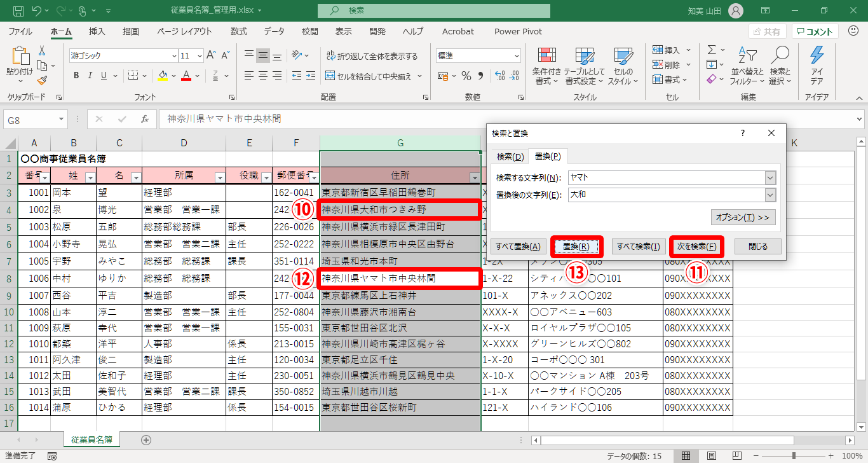Open 条件付き書式 conditional formatting
868x463 pixels.
pos(547,66)
